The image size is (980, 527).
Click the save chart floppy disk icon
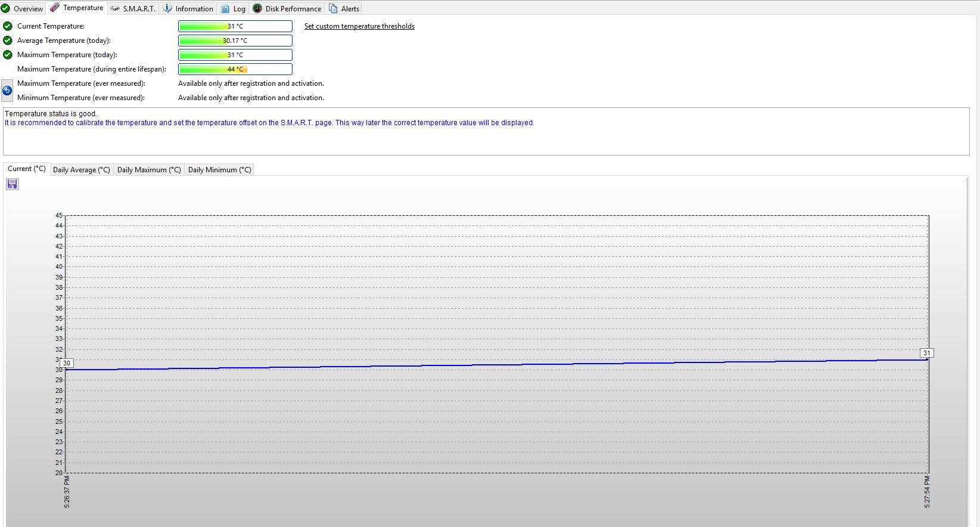pyautogui.click(x=13, y=184)
